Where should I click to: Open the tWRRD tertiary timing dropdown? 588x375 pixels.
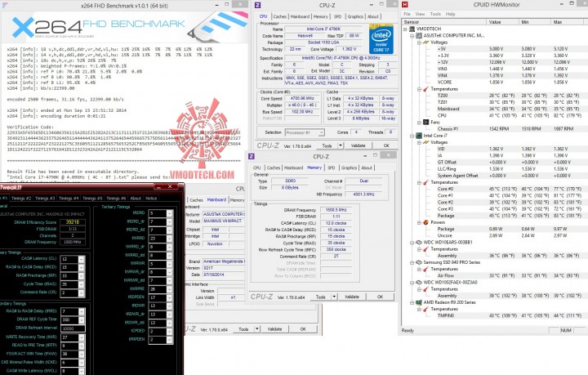click(170, 239)
